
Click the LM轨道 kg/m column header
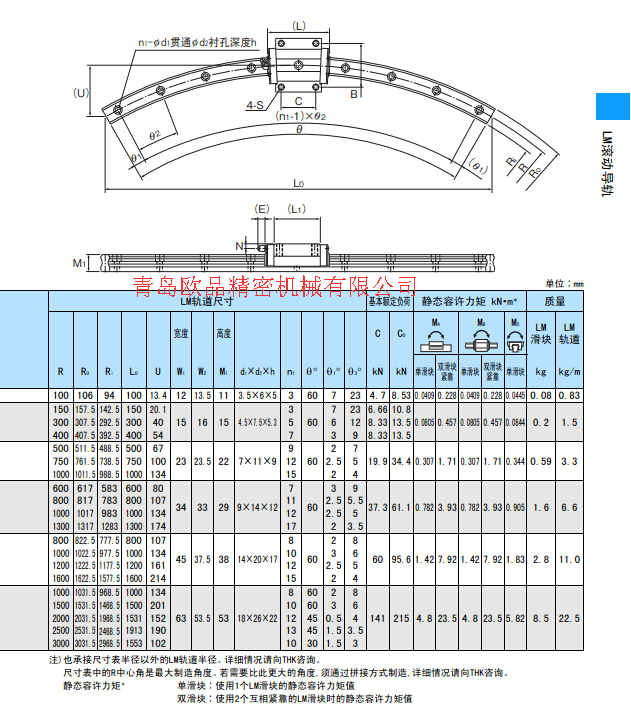click(569, 350)
